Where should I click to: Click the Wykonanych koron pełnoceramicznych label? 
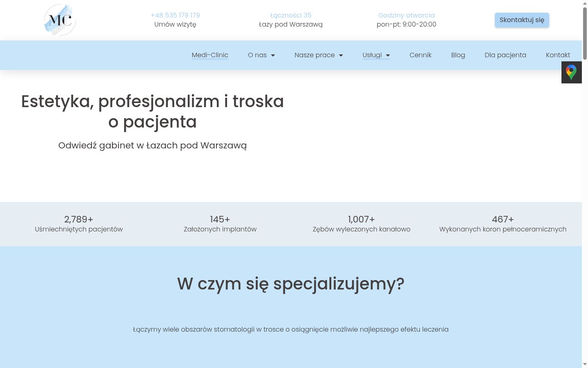click(503, 229)
